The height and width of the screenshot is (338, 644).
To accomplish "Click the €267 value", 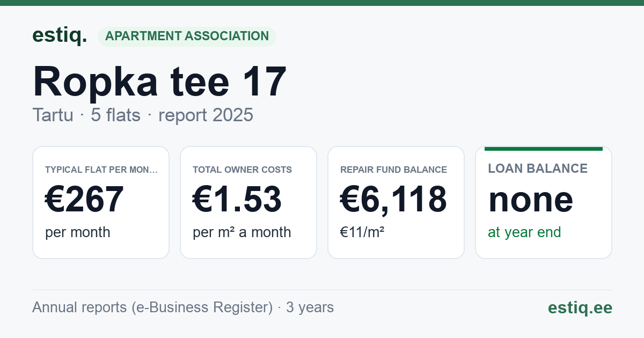I will coord(85,199).
